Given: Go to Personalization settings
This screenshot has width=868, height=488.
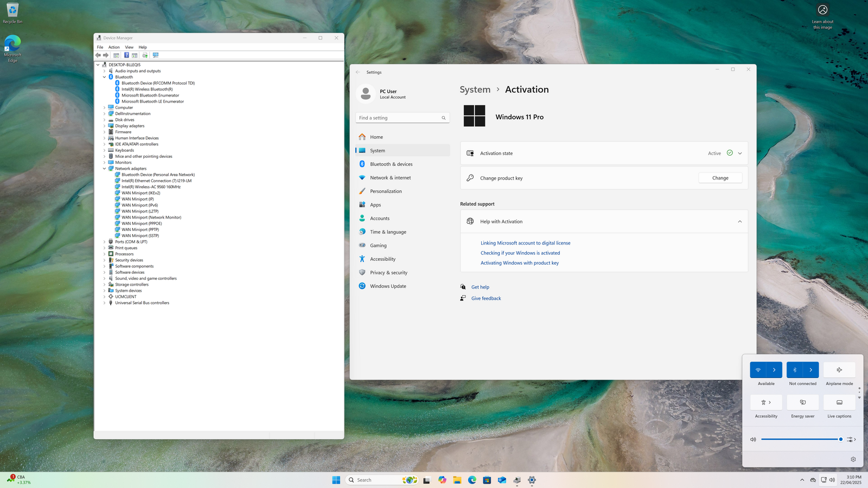Looking at the screenshot, I should tap(403, 191).
